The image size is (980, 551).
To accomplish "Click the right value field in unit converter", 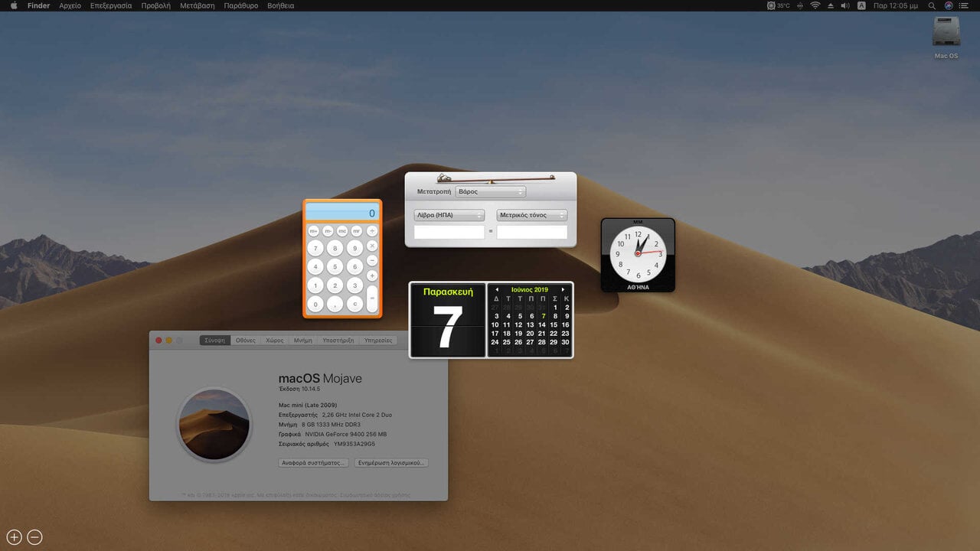I will tap(532, 232).
